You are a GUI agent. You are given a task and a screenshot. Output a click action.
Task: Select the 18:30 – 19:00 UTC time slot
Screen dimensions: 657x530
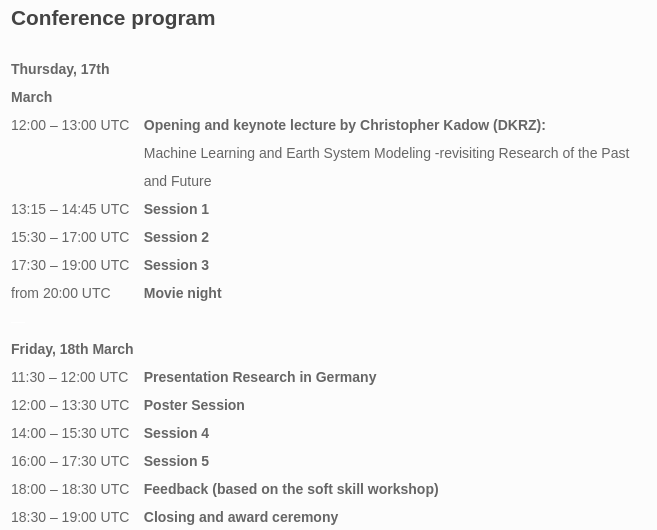tap(69, 517)
